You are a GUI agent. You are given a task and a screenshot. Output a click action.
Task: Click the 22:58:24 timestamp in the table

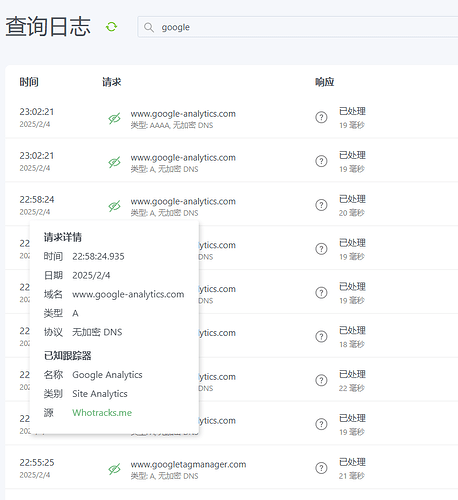click(37, 200)
